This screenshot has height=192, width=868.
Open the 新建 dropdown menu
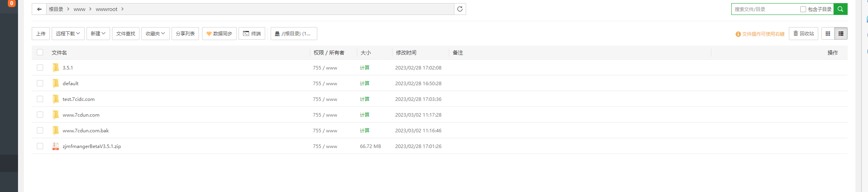(98, 34)
